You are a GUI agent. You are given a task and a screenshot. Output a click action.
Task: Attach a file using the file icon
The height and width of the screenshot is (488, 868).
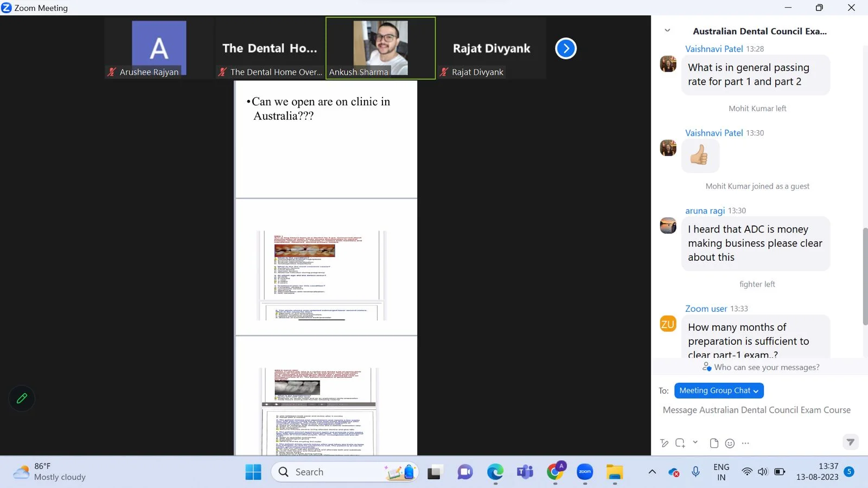[714, 443]
